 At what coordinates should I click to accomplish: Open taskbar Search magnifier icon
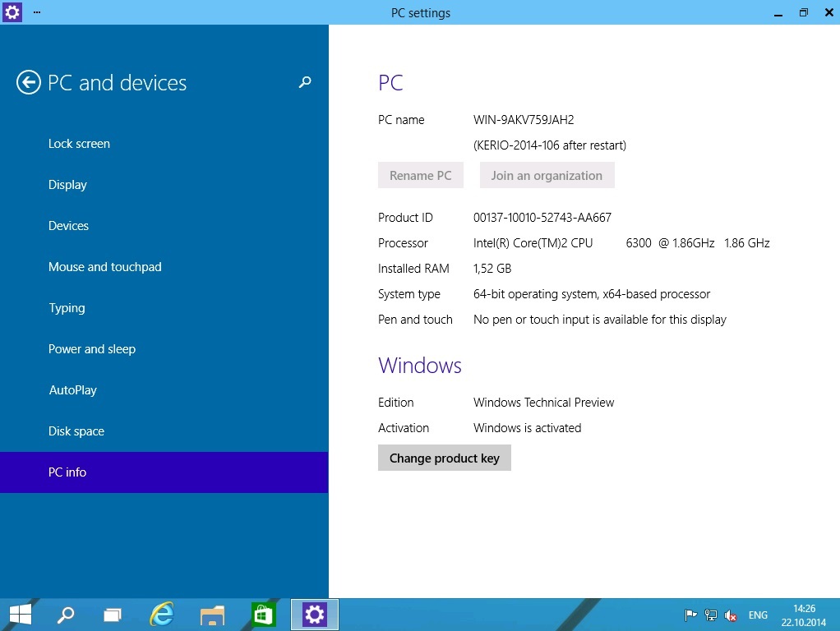[x=66, y=615]
